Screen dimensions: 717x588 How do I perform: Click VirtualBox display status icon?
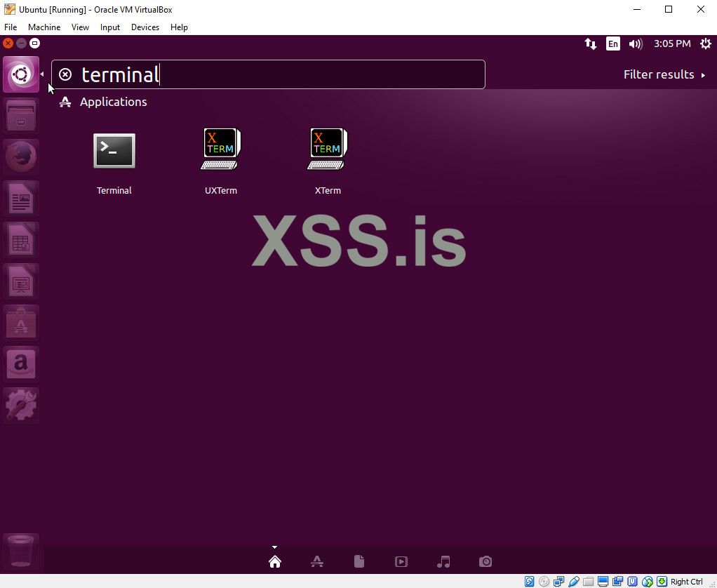(603, 582)
